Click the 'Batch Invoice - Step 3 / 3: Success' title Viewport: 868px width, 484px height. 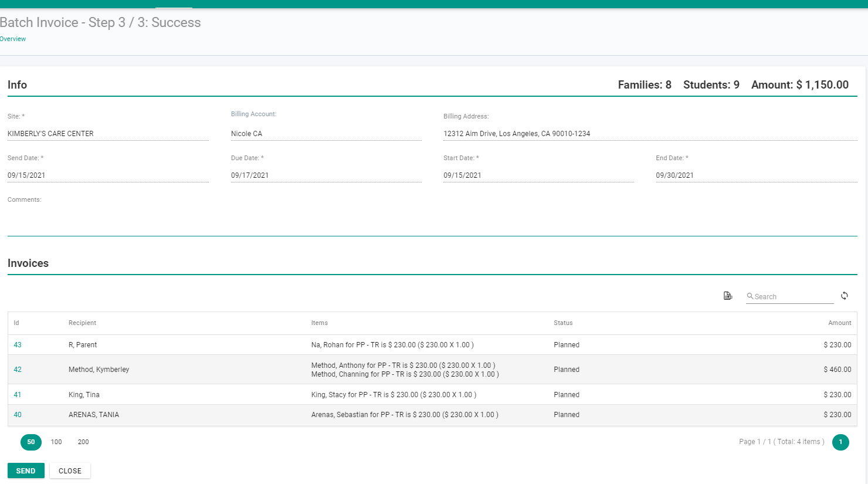(100, 22)
